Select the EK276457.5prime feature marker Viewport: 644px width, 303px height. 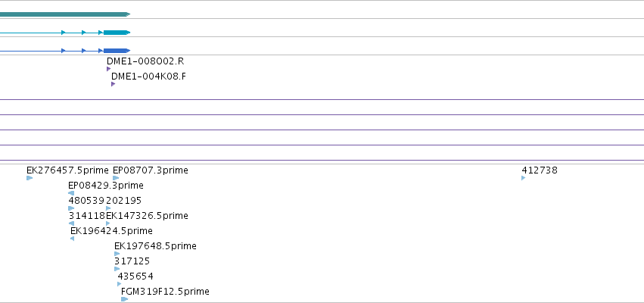tap(30, 178)
